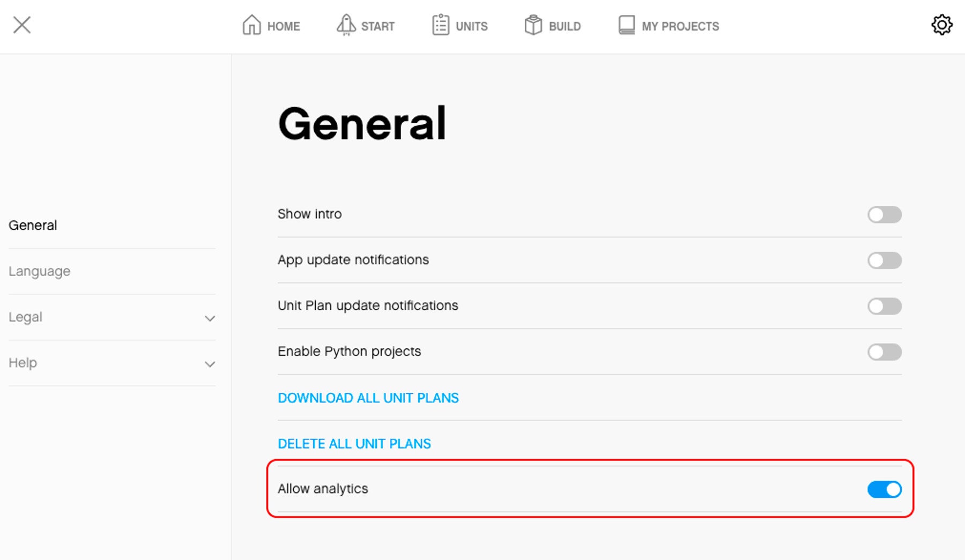965x560 pixels.
Task: Select the Build brick icon
Action: (533, 25)
